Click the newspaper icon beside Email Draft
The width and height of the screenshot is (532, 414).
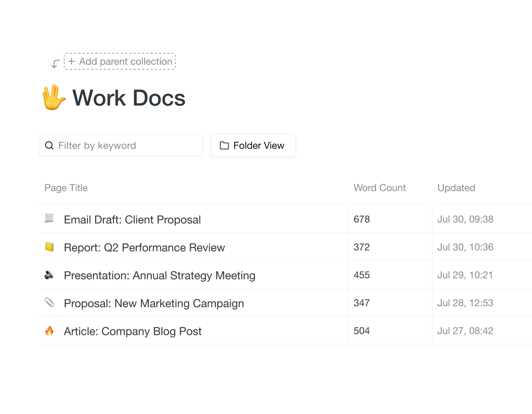pos(49,219)
